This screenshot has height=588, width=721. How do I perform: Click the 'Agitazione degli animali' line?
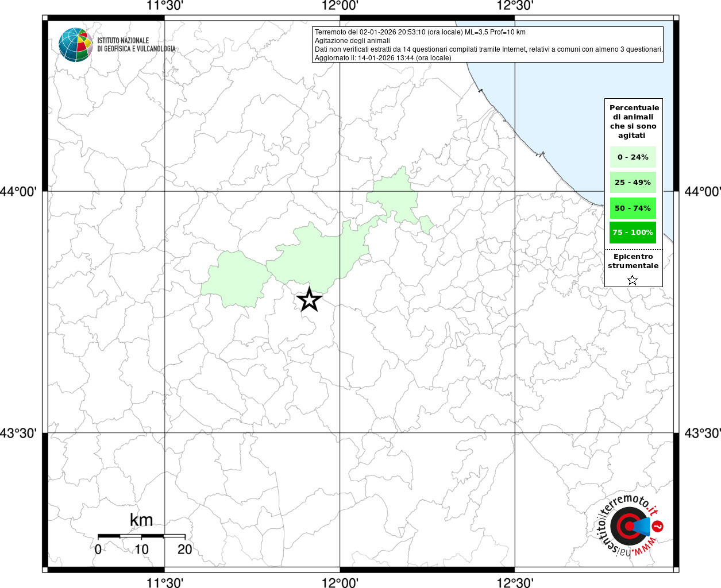click(x=352, y=41)
